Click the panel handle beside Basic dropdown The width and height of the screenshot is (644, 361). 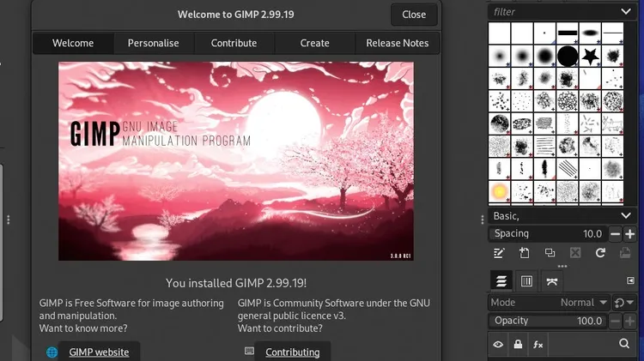(x=483, y=220)
